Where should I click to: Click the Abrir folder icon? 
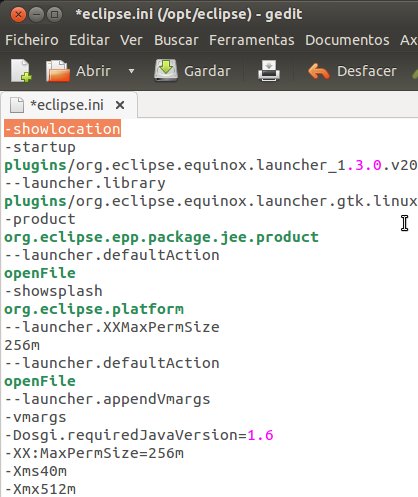pos(58,71)
